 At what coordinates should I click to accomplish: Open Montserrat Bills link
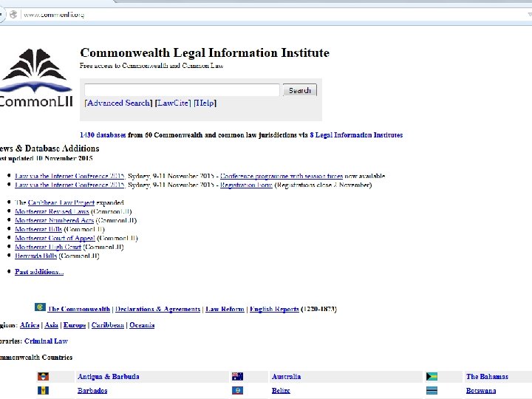(x=38, y=229)
